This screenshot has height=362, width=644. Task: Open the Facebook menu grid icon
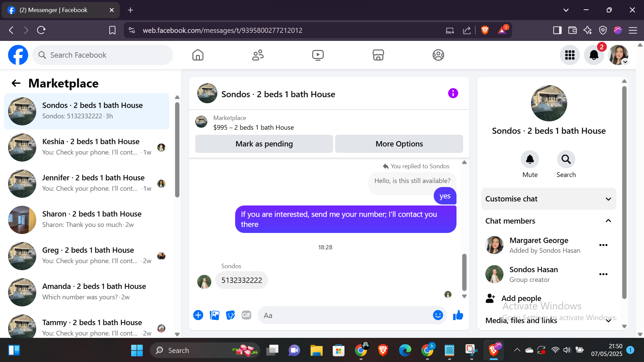(x=570, y=55)
